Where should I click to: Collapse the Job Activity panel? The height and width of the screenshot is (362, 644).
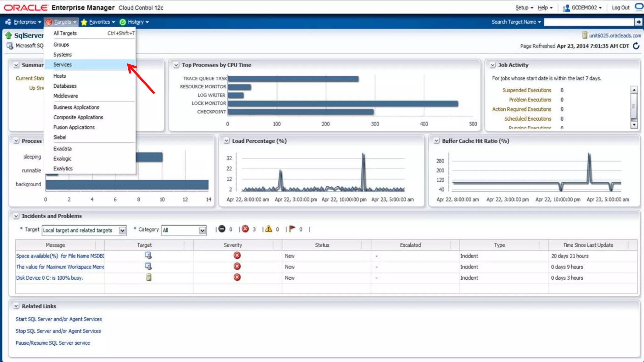[492, 65]
